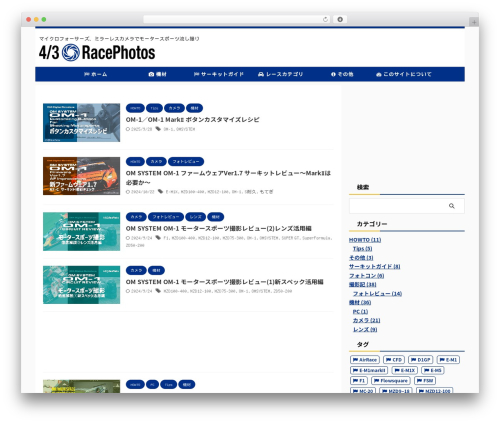Screen dimensions: 500x423
Task: Click the tag icon under ボタンカスタマイズレシピ post
Action: pos(158,129)
